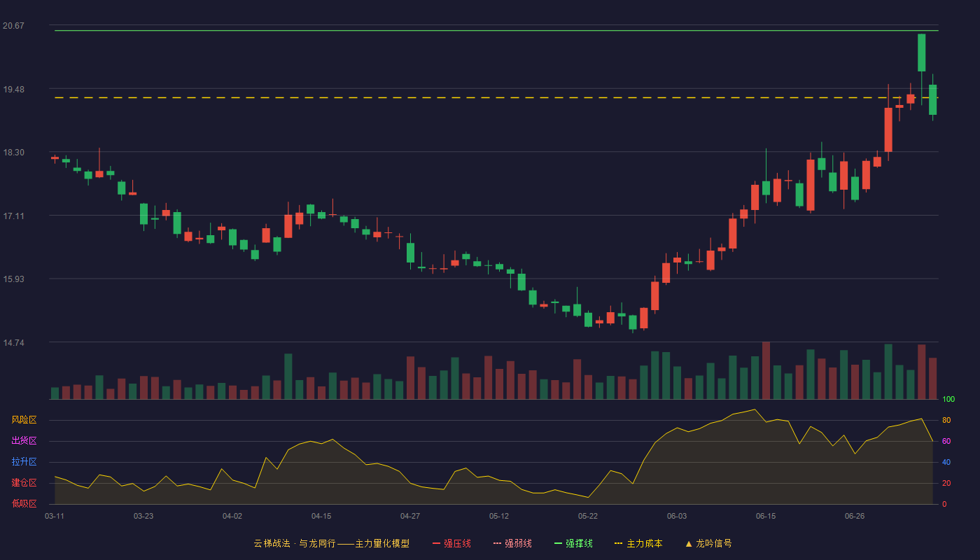Click the 05-22 date label
Viewport: 980px width, 560px height.
click(x=588, y=516)
